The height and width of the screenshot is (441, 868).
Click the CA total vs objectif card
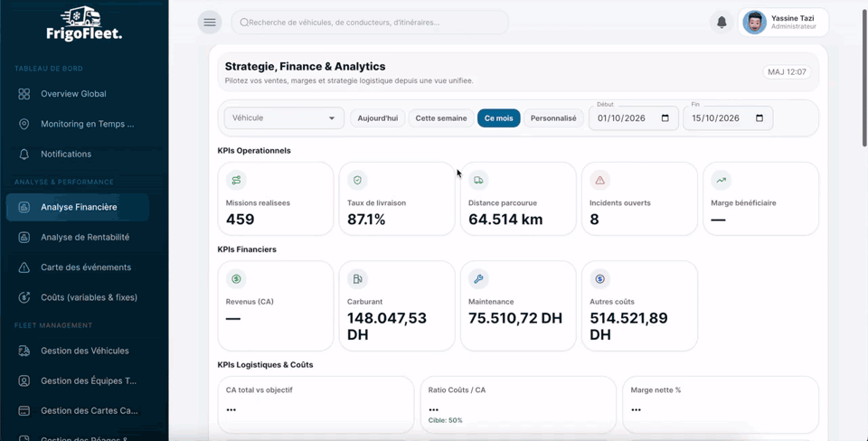click(x=316, y=405)
